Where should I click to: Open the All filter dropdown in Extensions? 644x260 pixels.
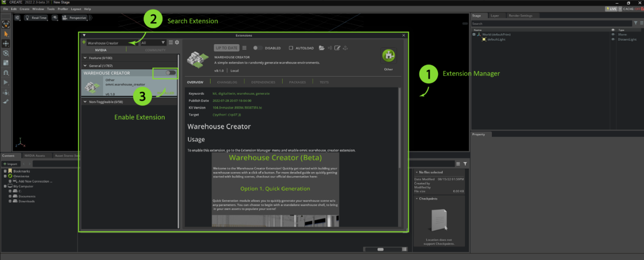[x=153, y=43]
